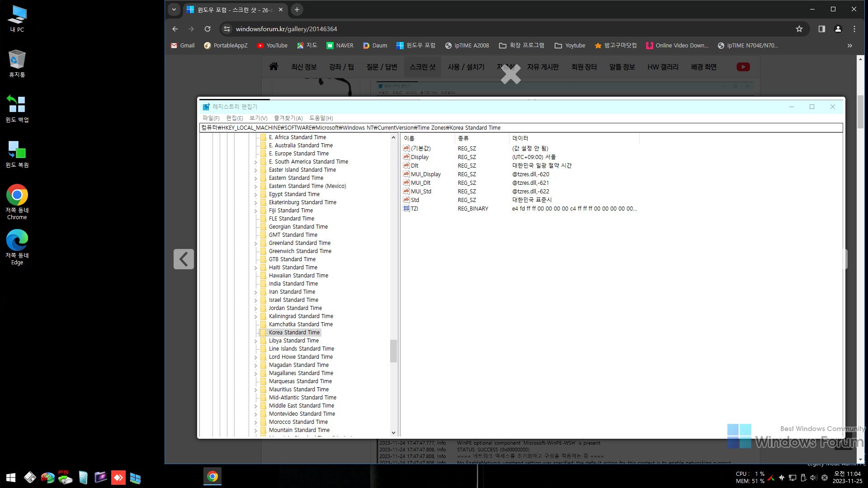Open the 질문 / 답변 forum menu
The image size is (868, 488).
pos(382,67)
